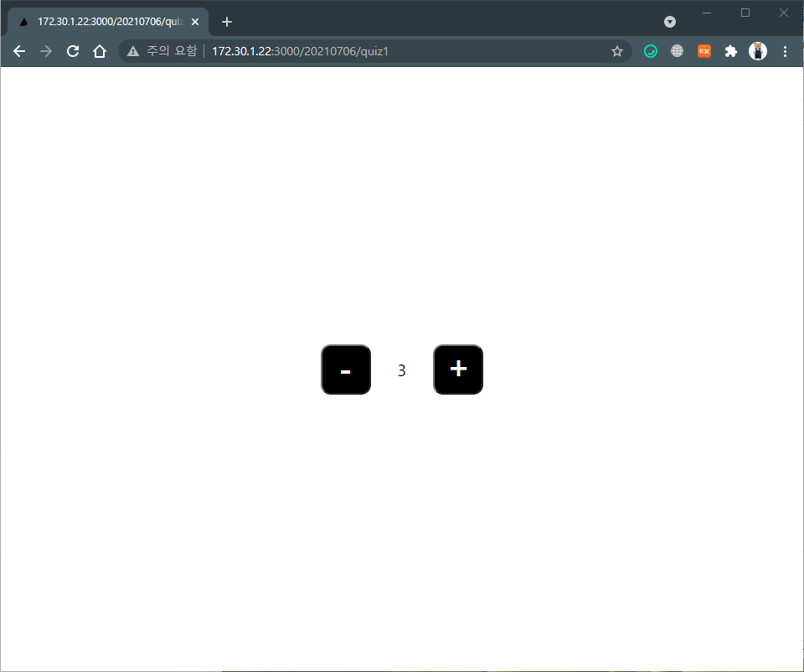This screenshot has width=804, height=672.
Task: Bookmark this page with the star icon
Action: (617, 51)
